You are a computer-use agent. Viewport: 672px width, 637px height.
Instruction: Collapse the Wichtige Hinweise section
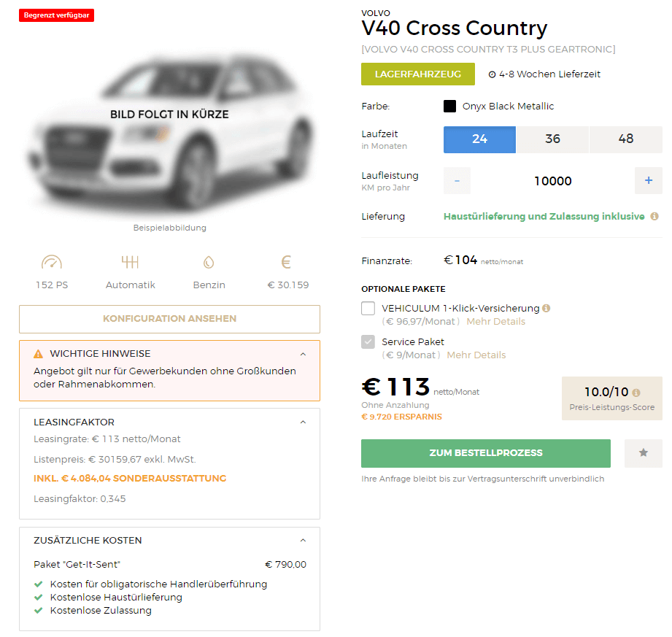click(x=303, y=354)
